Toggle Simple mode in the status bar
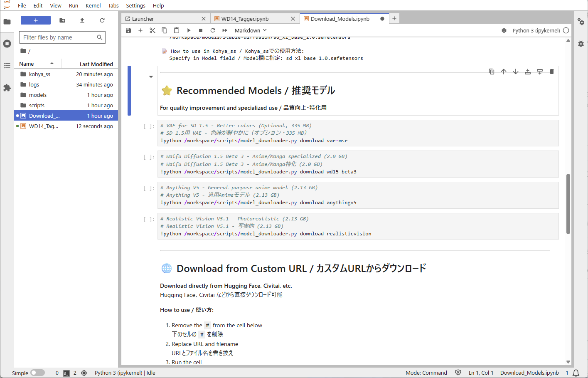The image size is (588, 378). pyautogui.click(x=37, y=373)
